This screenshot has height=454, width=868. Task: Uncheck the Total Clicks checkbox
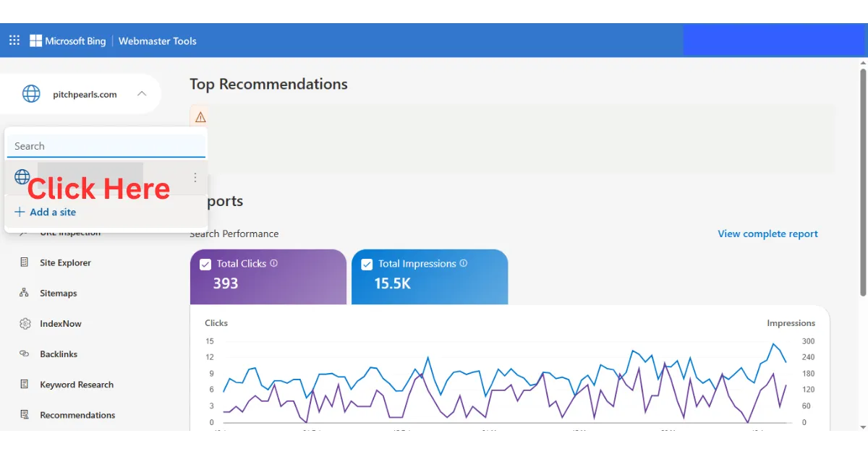point(205,264)
